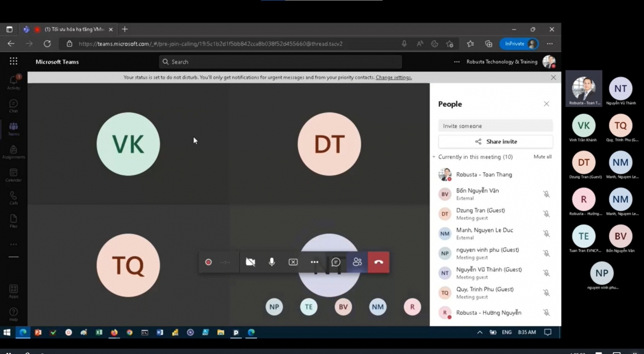Viewport: 644px width, 354px height.
Task: Click the Invite someone field
Action: (x=495, y=126)
